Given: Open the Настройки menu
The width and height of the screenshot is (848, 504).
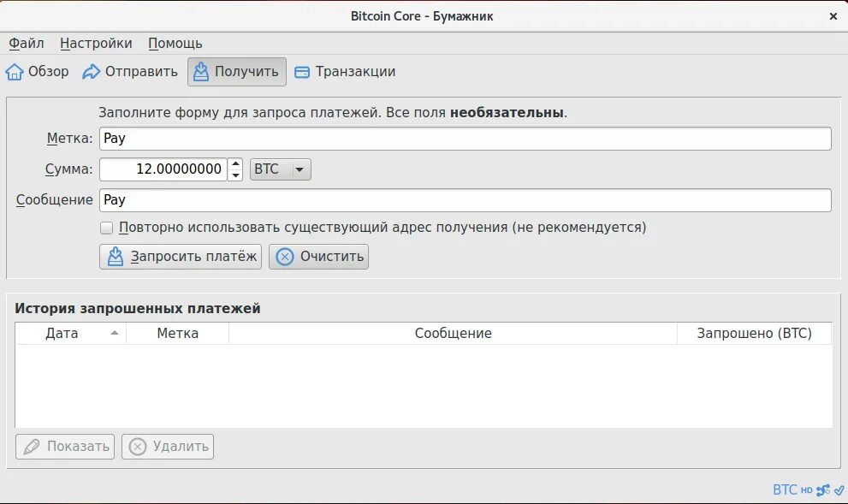Looking at the screenshot, I should click(x=96, y=43).
